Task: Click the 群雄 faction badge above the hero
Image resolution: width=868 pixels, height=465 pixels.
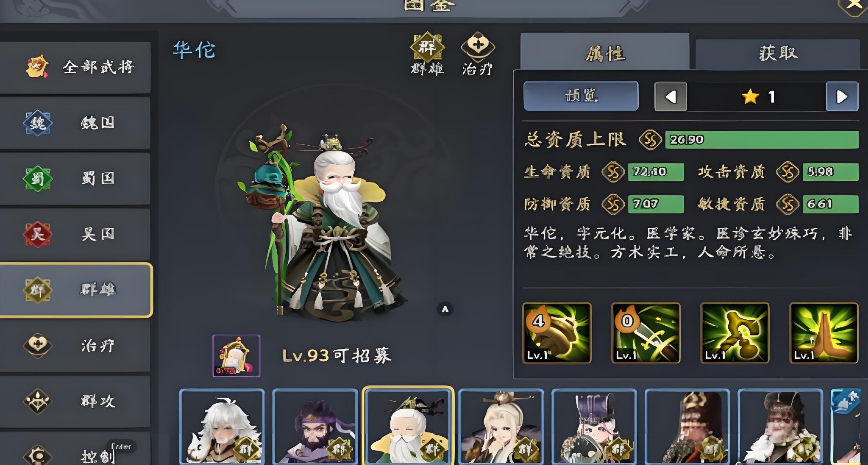Action: [427, 53]
